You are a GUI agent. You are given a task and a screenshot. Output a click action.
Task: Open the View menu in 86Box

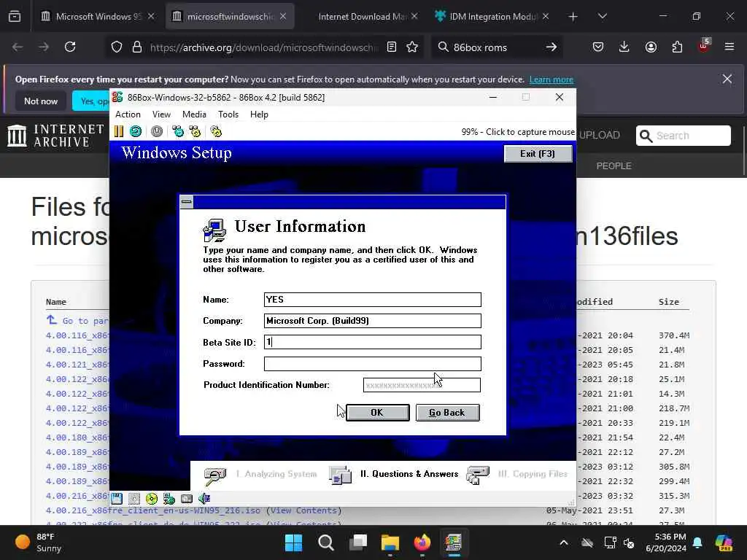pyautogui.click(x=161, y=114)
